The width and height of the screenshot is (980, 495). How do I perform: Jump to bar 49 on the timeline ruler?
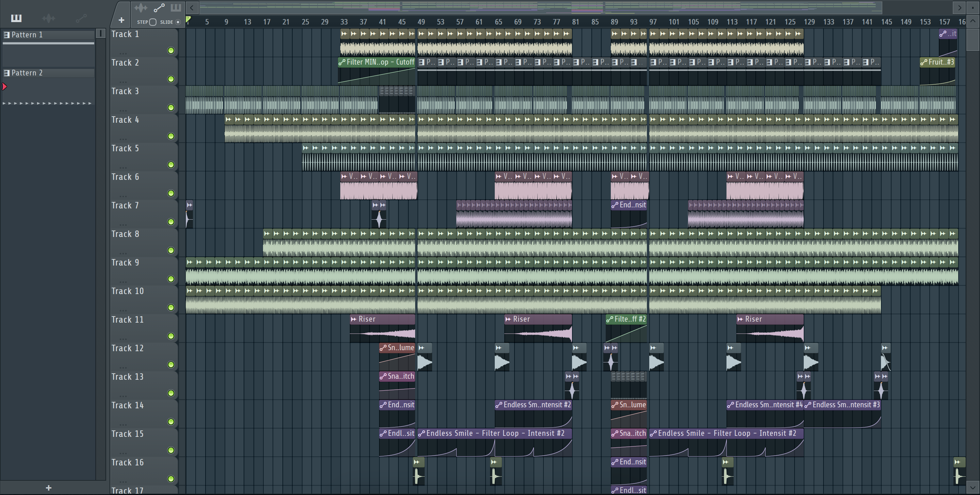(x=421, y=22)
